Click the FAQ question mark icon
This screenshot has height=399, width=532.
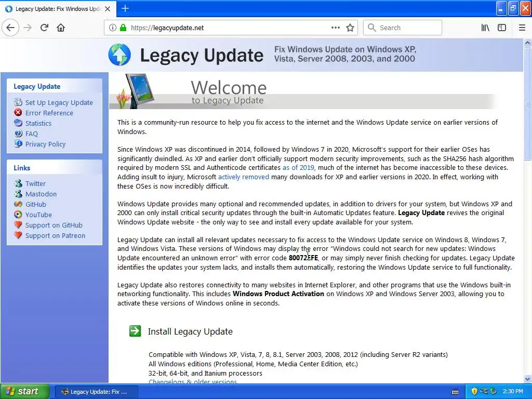tap(18, 134)
